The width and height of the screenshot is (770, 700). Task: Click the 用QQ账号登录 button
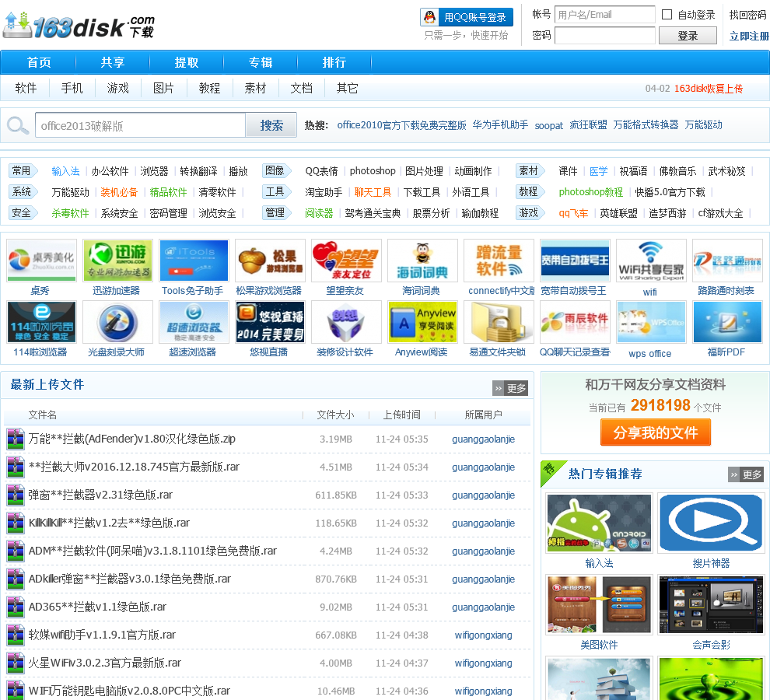pyautogui.click(x=467, y=17)
